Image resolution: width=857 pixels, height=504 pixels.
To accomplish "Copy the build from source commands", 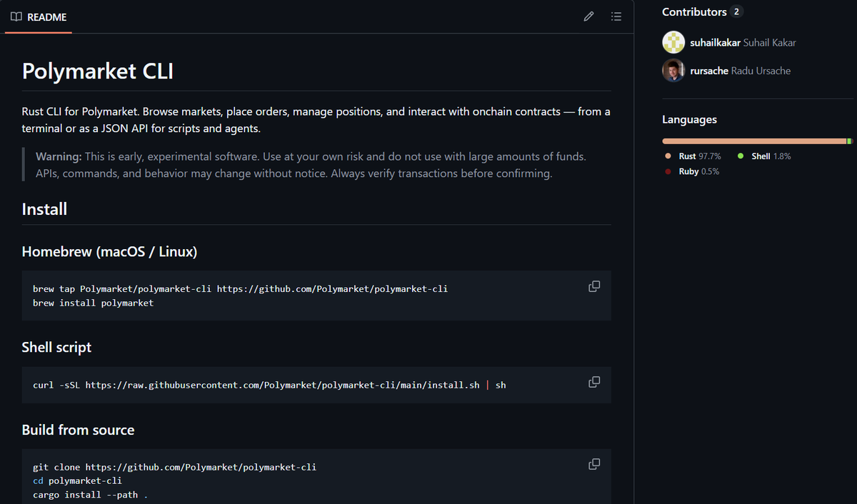I will point(593,464).
